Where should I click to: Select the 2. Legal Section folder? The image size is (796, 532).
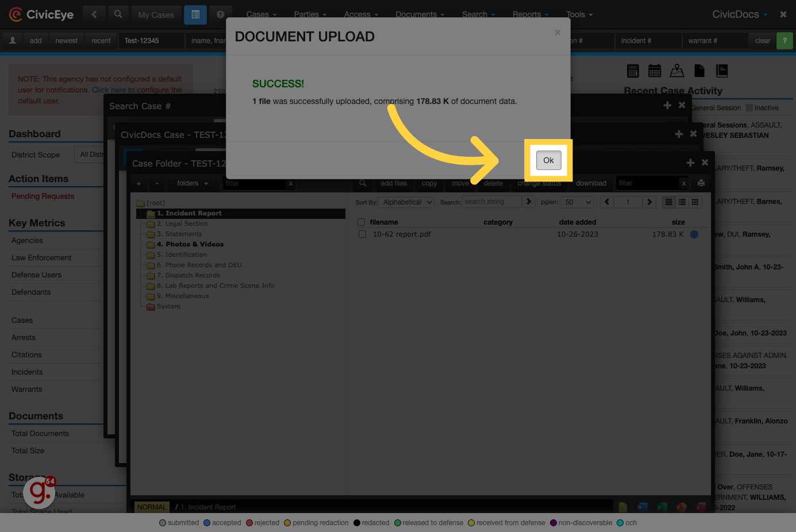pyautogui.click(x=182, y=223)
